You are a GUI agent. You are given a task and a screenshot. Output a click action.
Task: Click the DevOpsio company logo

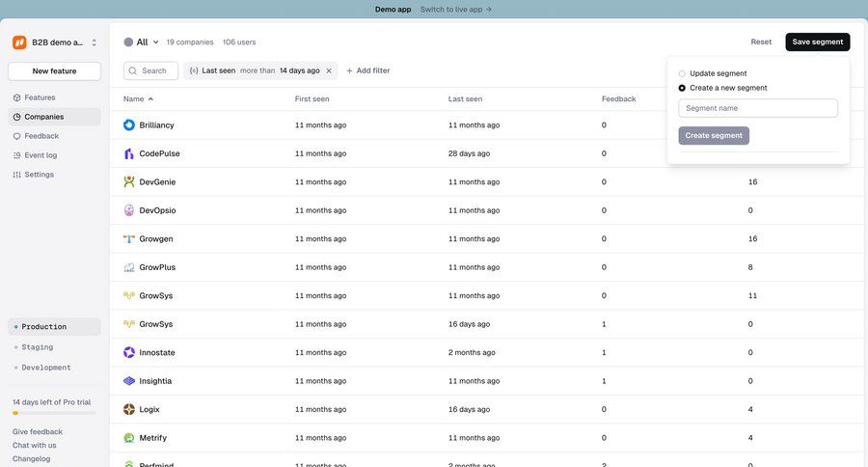pyautogui.click(x=129, y=210)
